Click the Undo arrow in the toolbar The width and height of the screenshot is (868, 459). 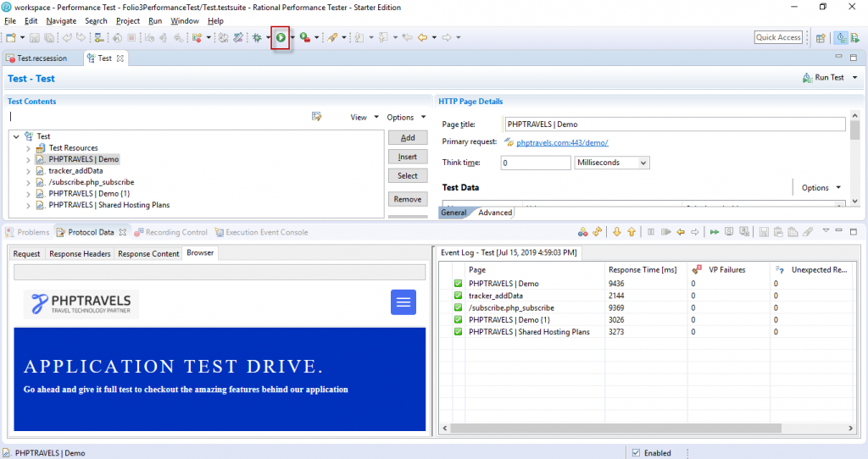[67, 37]
